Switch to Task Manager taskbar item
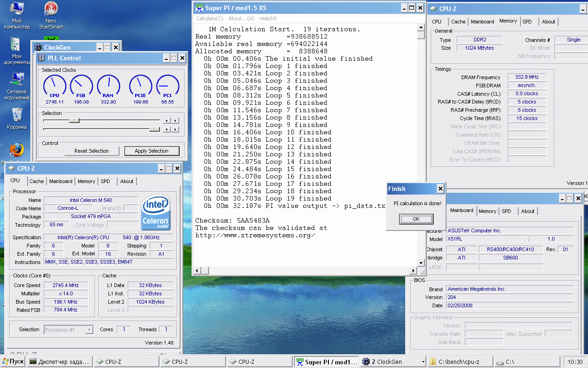Screen dimensions: 588x368 point(60,362)
